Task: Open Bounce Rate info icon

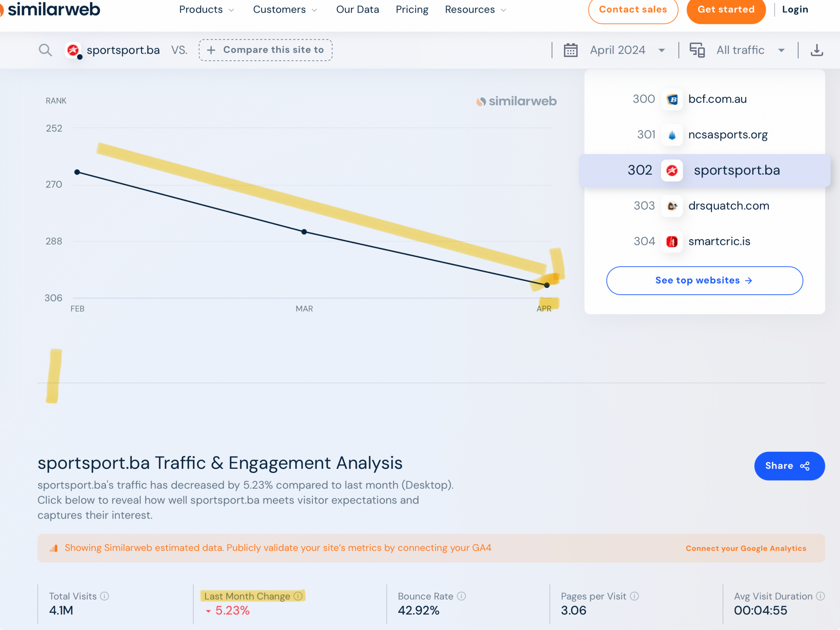Action: (461, 596)
